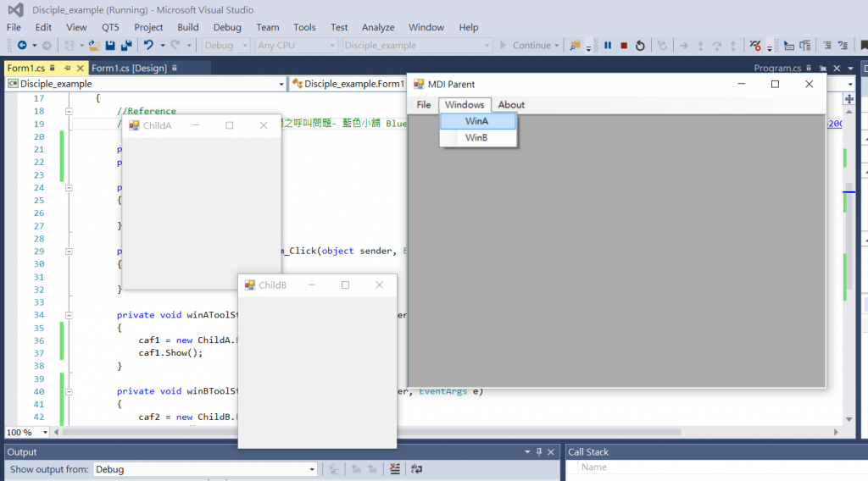The image size is (868, 481).
Task: Click the Promote icon on the Program.cs preview tab
Action: [823, 68]
